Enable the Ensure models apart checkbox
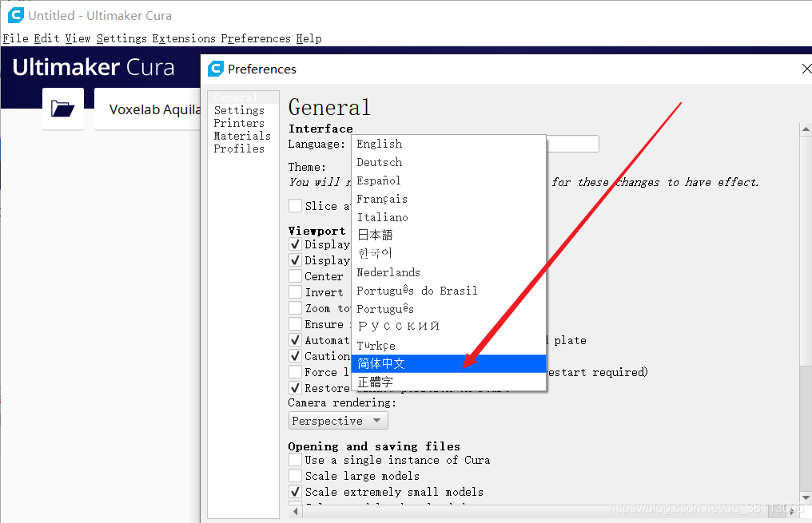This screenshot has height=523, width=812. [x=295, y=324]
